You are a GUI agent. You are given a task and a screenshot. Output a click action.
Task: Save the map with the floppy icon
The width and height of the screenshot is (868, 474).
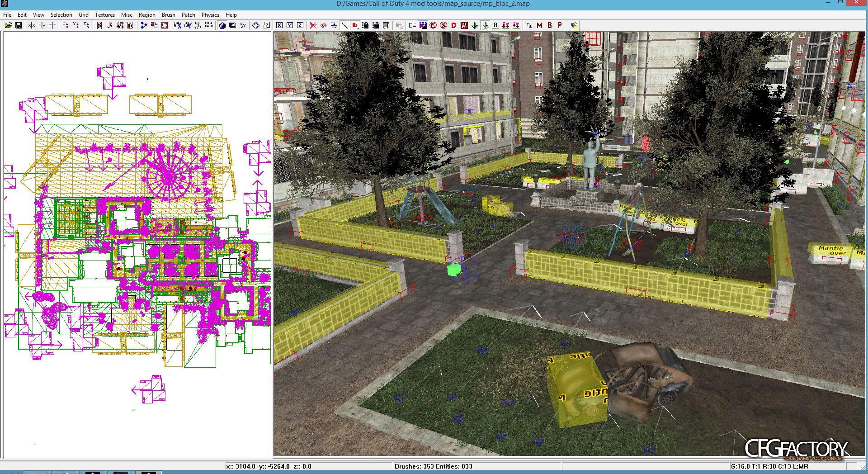point(19,25)
